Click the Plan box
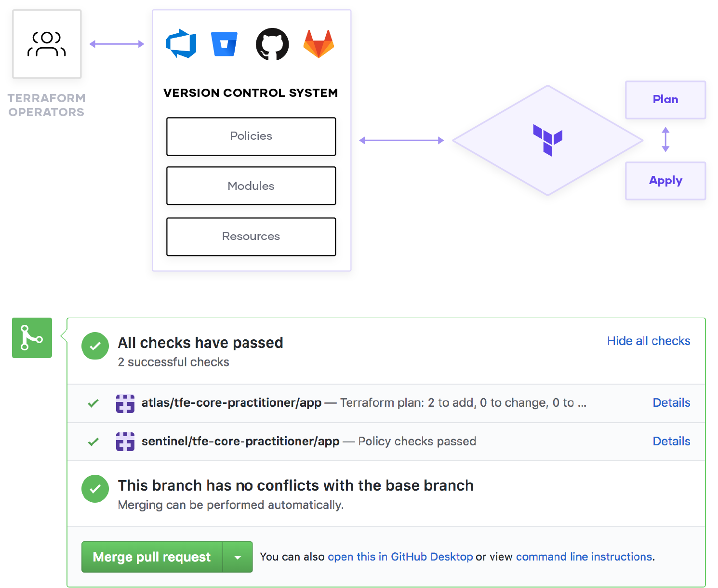 pyautogui.click(x=665, y=100)
